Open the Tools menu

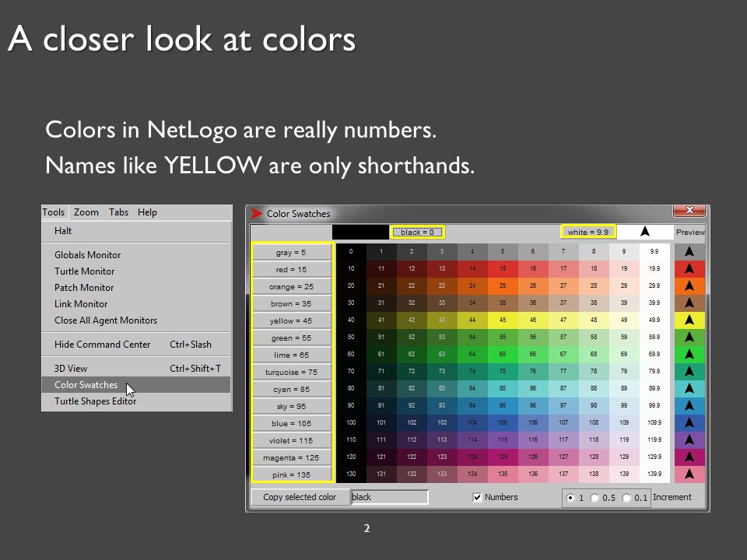pos(54,212)
